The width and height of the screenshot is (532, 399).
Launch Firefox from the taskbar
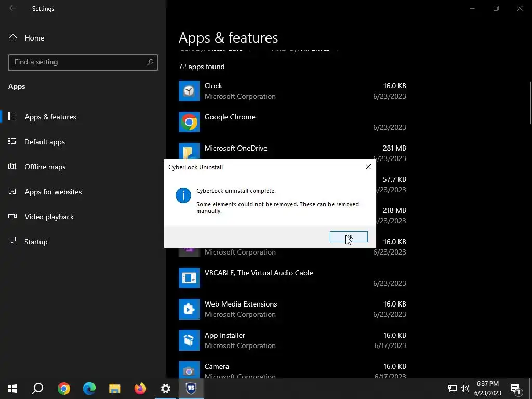140,389
